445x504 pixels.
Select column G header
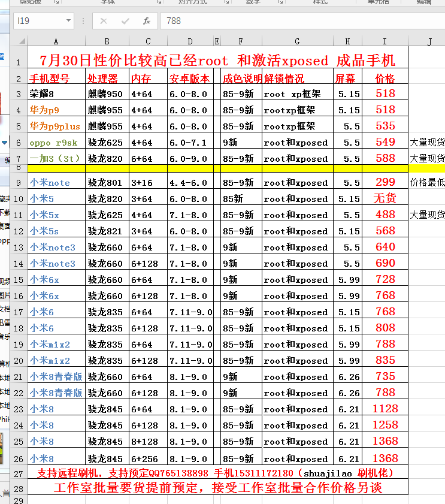[x=298, y=41]
